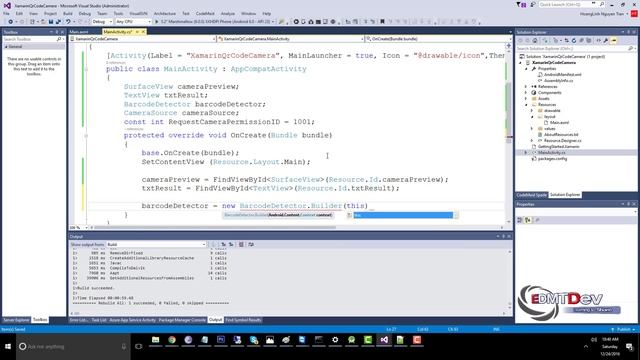Switch to CodeMaid Spade tab
The image size is (640, 360).
coord(531,195)
